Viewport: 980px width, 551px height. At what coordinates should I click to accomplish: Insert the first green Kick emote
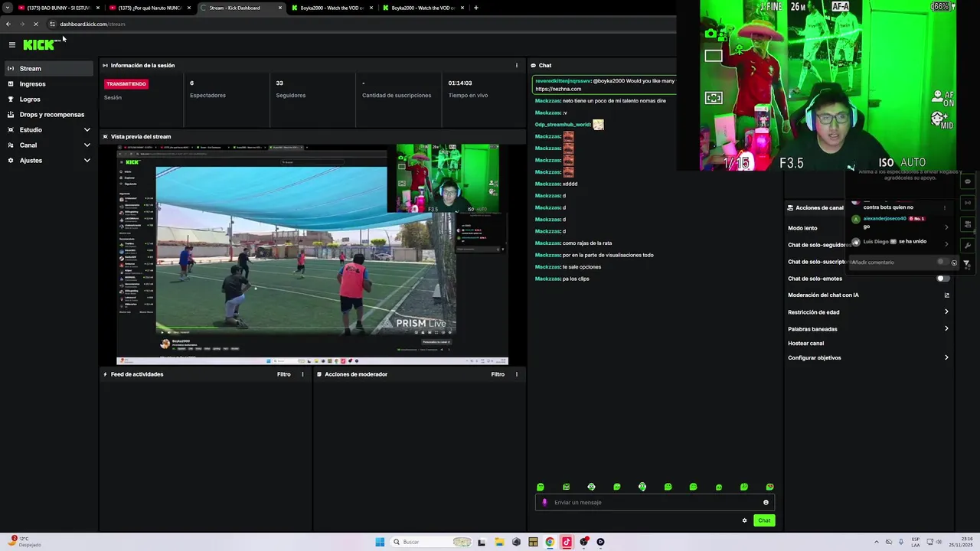point(541,487)
